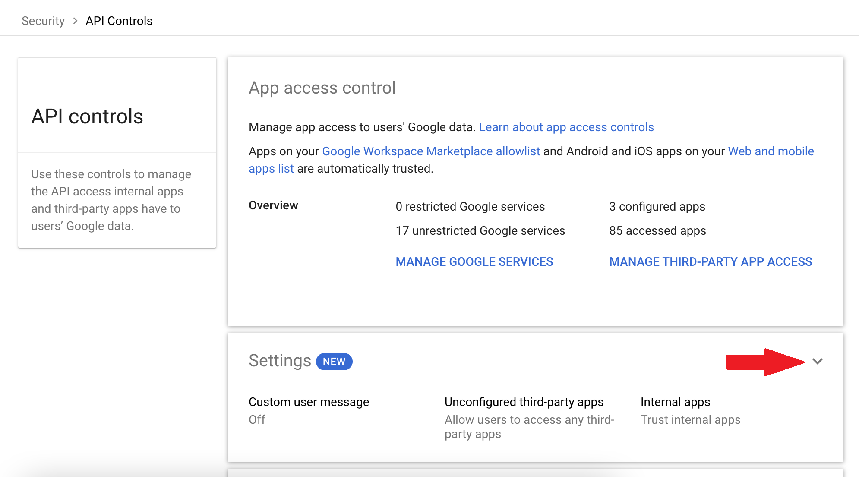Select Custom user message setting
The image size is (859, 504).
point(309,402)
